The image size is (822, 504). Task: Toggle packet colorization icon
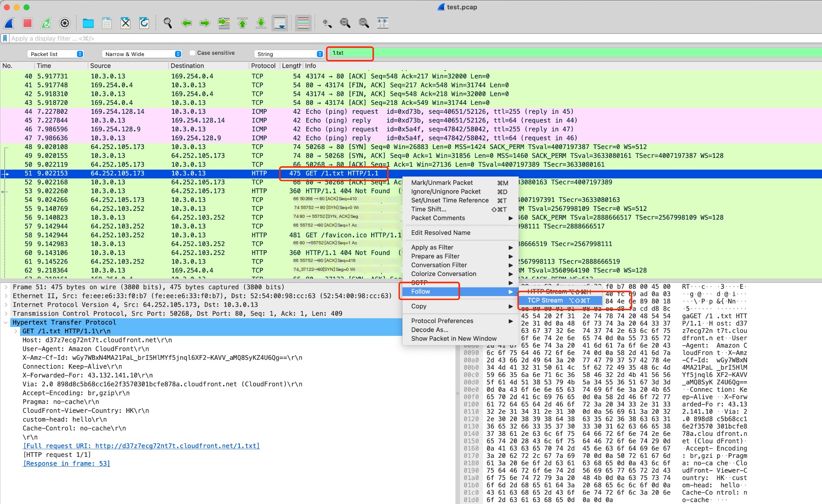point(303,23)
